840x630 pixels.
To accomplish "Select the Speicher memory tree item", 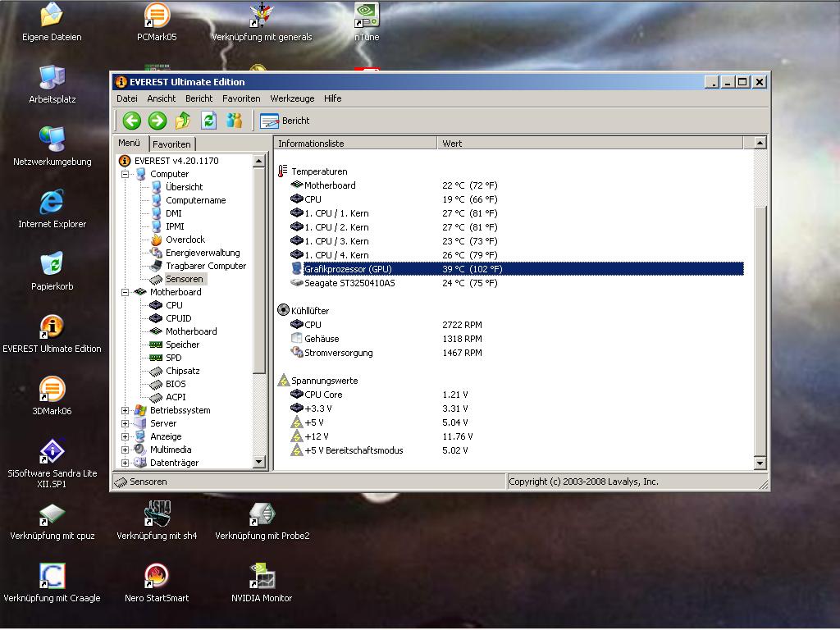I will tap(182, 345).
